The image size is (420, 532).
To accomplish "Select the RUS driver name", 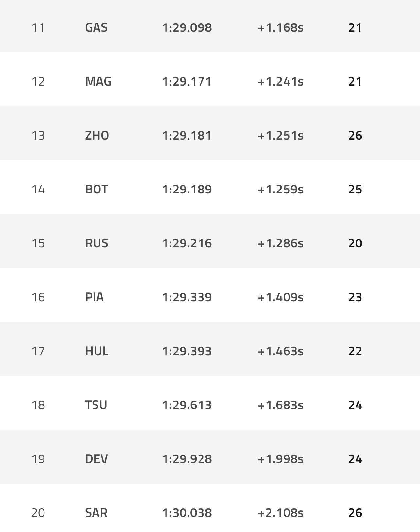I will coord(96,243).
